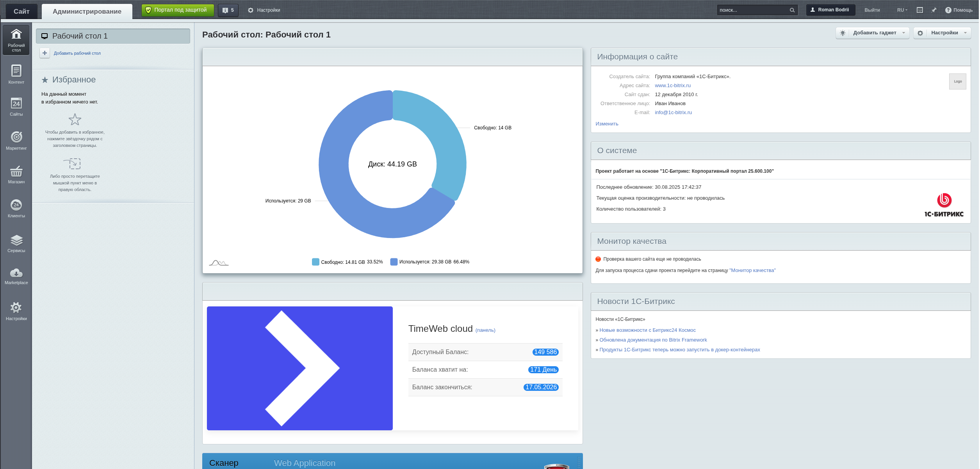The height and width of the screenshot is (469, 980).
Task: Click the pin panel icon in header
Action: [x=934, y=10]
